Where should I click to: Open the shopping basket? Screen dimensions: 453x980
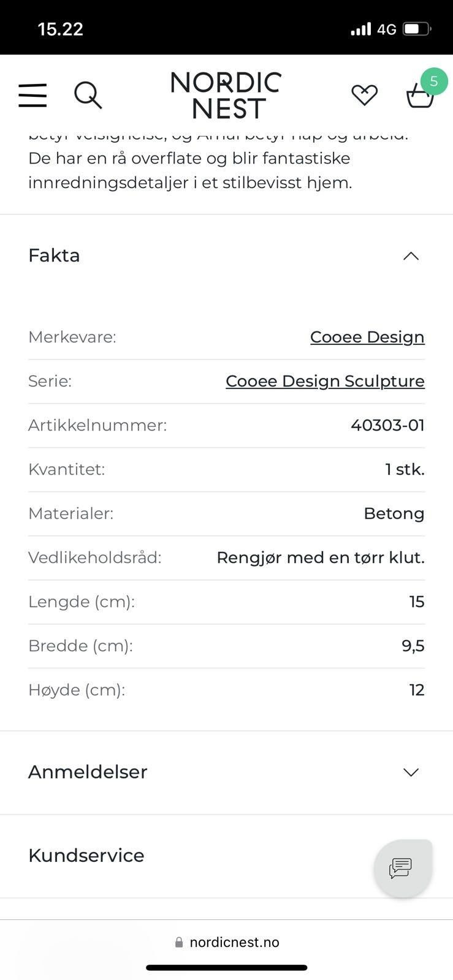419,98
